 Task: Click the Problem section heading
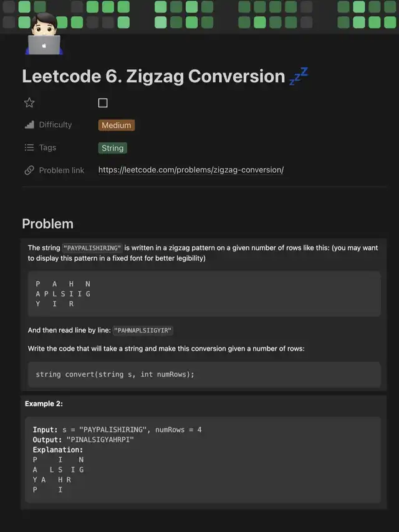click(x=47, y=224)
